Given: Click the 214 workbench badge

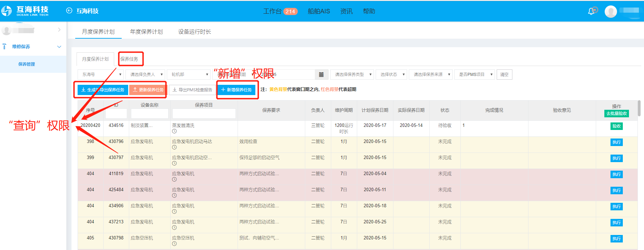Looking at the screenshot, I should (x=291, y=11).
